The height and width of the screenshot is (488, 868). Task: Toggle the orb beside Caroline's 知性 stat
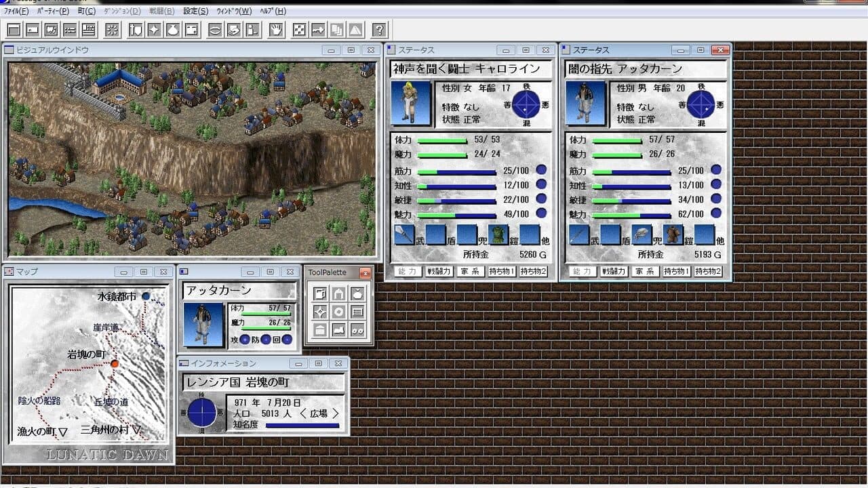tap(541, 184)
